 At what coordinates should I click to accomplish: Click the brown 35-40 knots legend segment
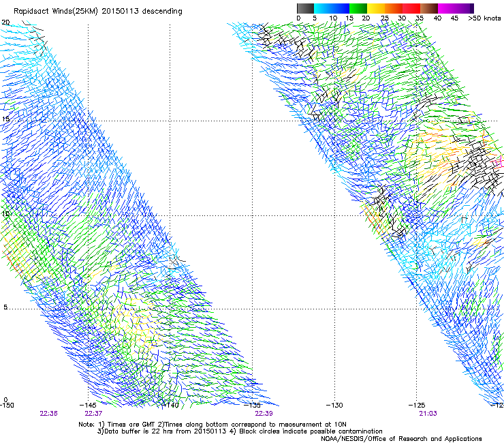pos(429,8)
